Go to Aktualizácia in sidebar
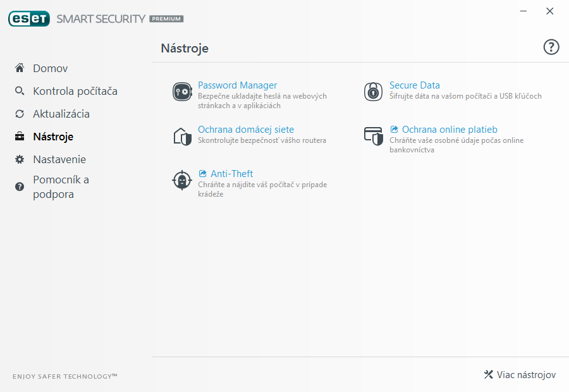 61,114
